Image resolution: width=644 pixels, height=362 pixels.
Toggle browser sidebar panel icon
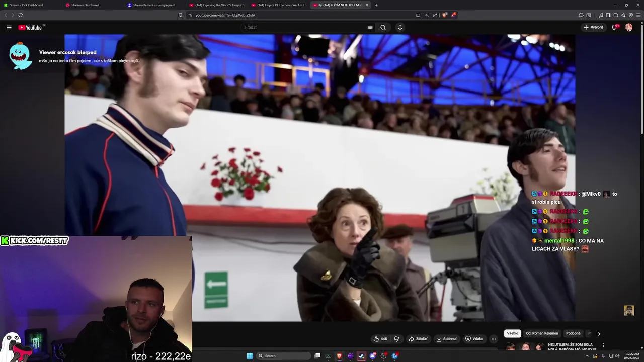[608, 15]
